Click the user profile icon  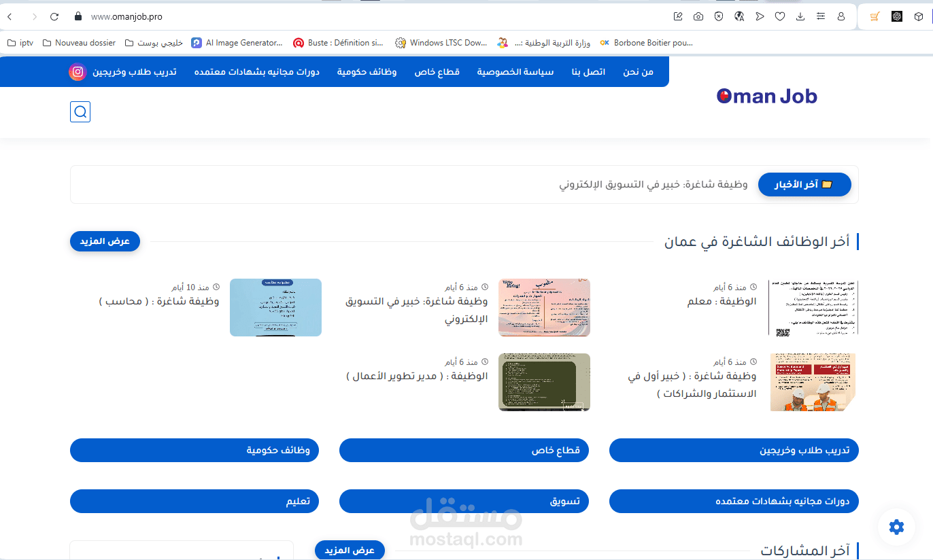tap(841, 16)
